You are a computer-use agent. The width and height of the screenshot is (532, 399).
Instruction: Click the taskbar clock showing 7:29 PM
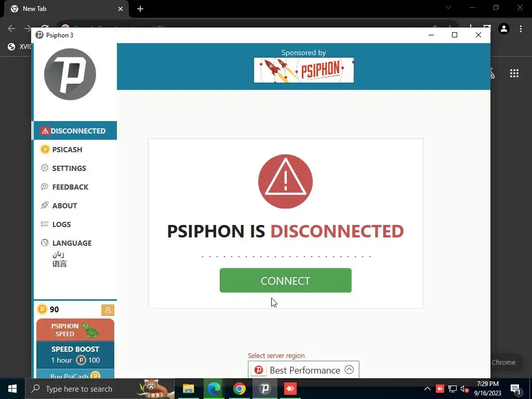[x=487, y=389]
